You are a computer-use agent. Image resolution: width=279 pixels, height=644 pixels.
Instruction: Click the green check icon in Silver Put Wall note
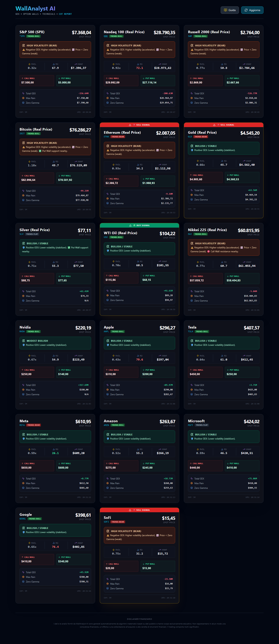tap(69, 248)
